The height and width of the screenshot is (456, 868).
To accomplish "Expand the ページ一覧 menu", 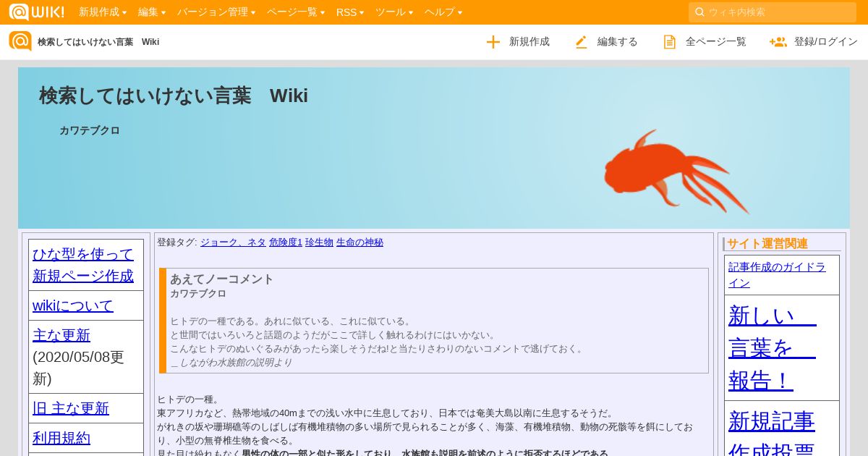I will coord(296,12).
